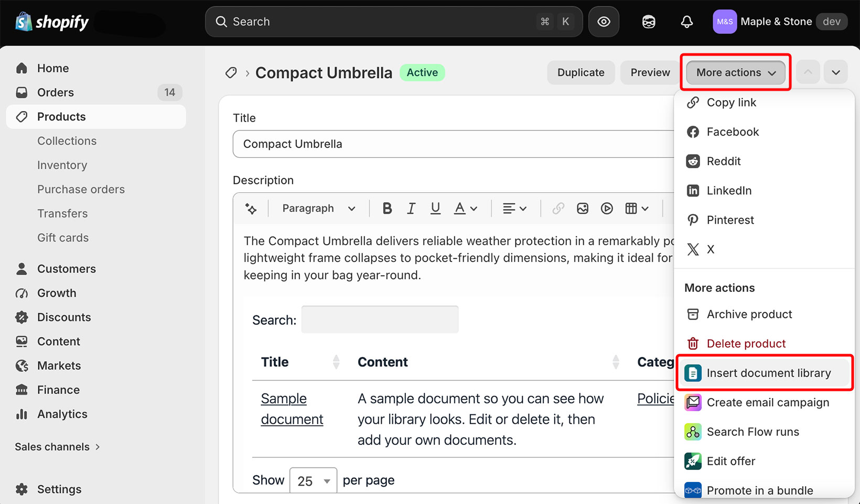
Task: Toggle bold formatting
Action: [387, 209]
